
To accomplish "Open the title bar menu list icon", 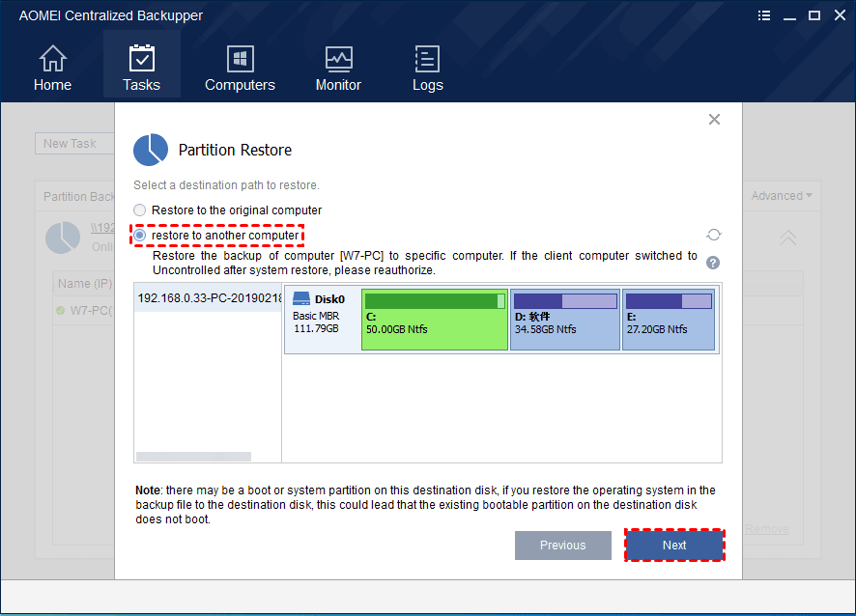I will [x=764, y=15].
